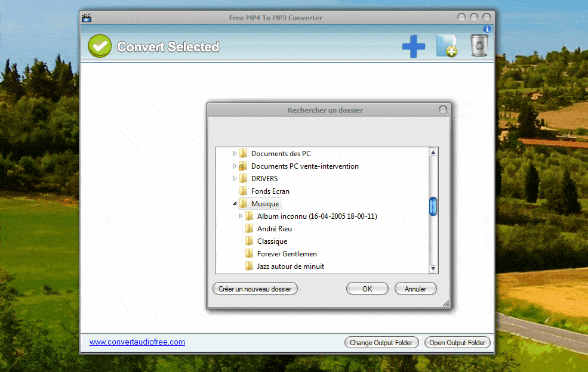Image resolution: width=588 pixels, height=372 pixels.
Task: Collapse the Musique folder node
Action: [235, 203]
